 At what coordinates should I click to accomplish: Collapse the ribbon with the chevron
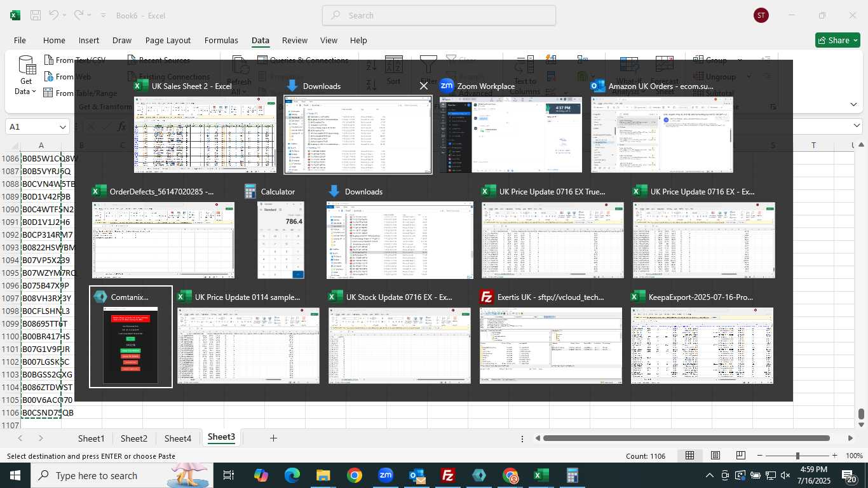(853, 104)
